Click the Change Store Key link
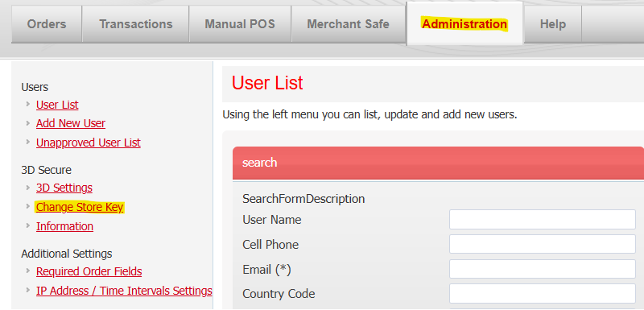This screenshot has height=310, width=644. [80, 208]
